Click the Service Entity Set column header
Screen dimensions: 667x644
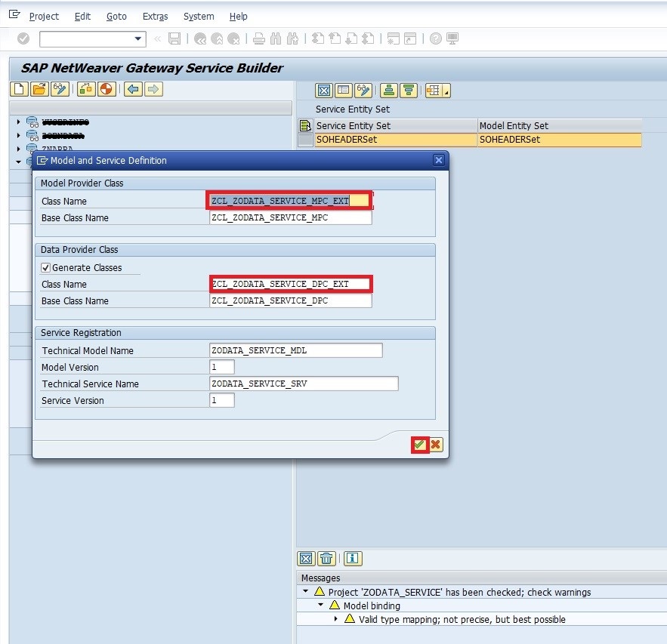point(396,126)
